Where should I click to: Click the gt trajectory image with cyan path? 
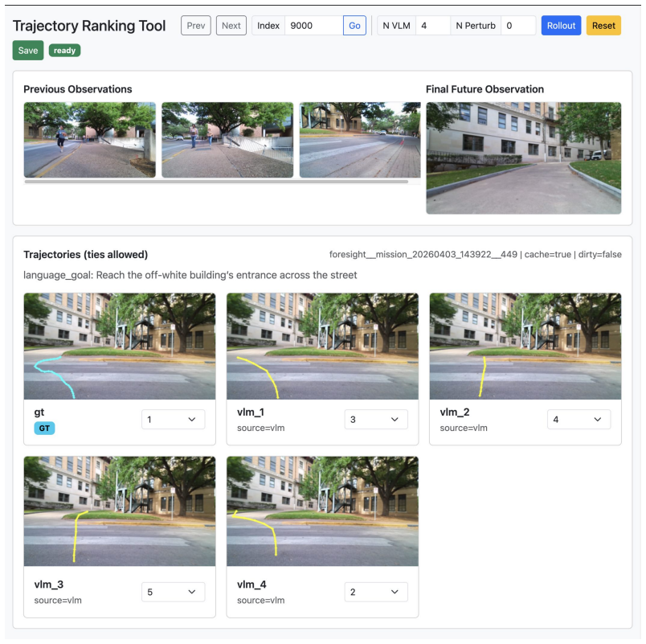[x=120, y=346]
